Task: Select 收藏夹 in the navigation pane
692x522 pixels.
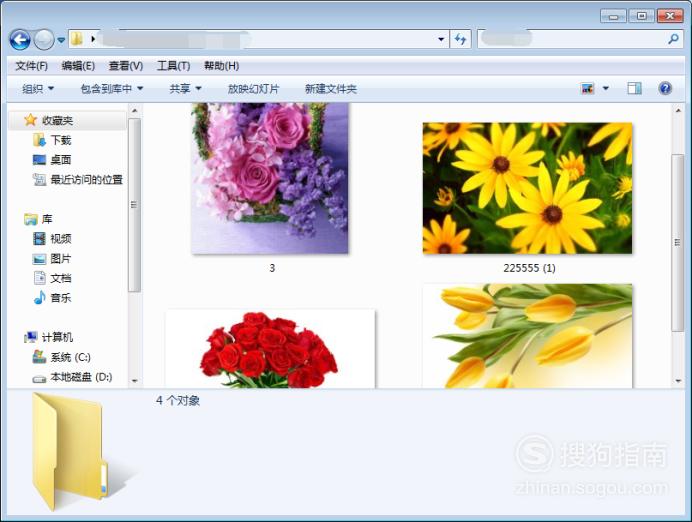Action: [x=57, y=120]
